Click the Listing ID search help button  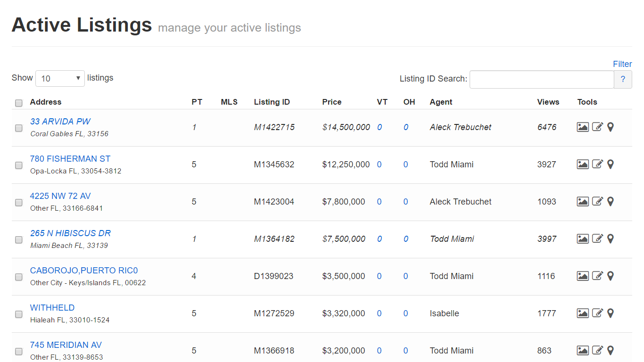(623, 79)
